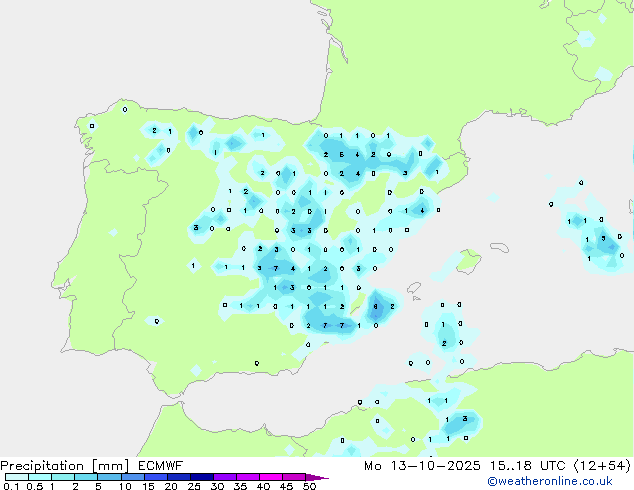Pick the legend swatch between 45 and 50

point(294,477)
